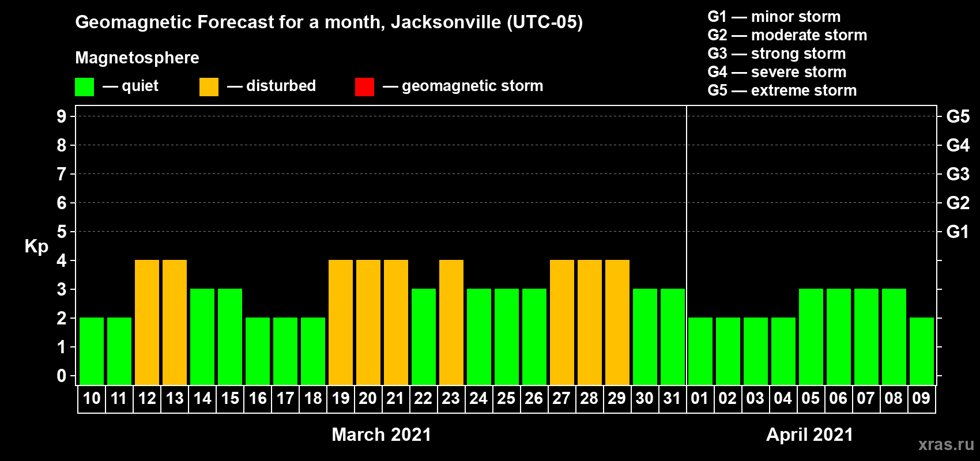This screenshot has width=980, height=461.
Task: Click the G1 right axis label
Action: 958,232
